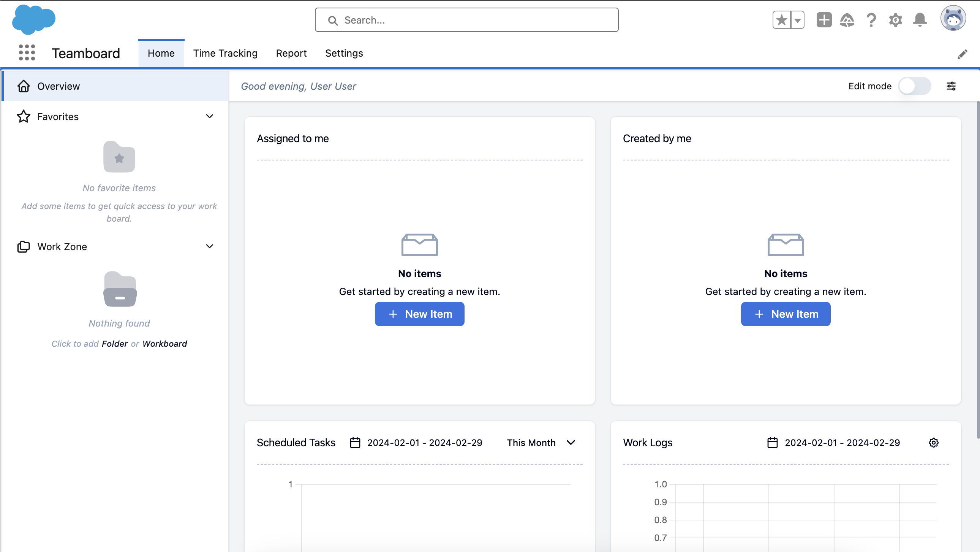Switch to the Time Tracking tab
Viewport: 980px width, 552px height.
225,53
